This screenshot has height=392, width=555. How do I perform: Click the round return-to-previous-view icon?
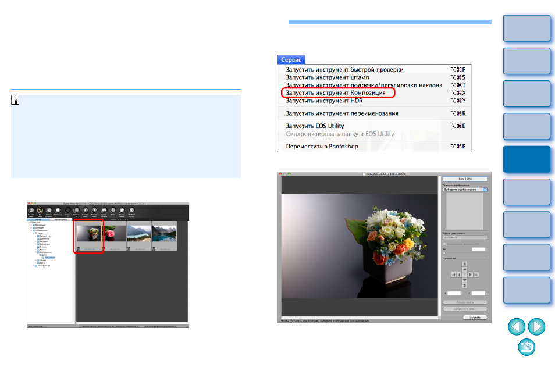pyautogui.click(x=526, y=347)
